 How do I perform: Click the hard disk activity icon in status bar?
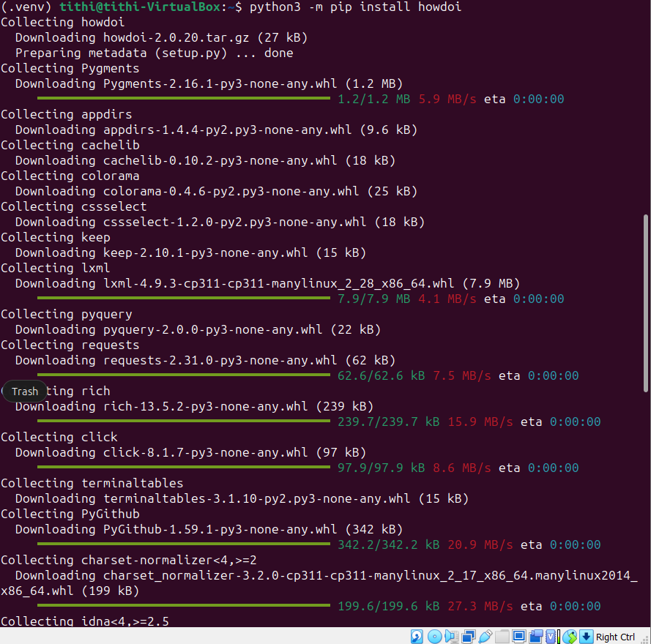click(x=416, y=636)
